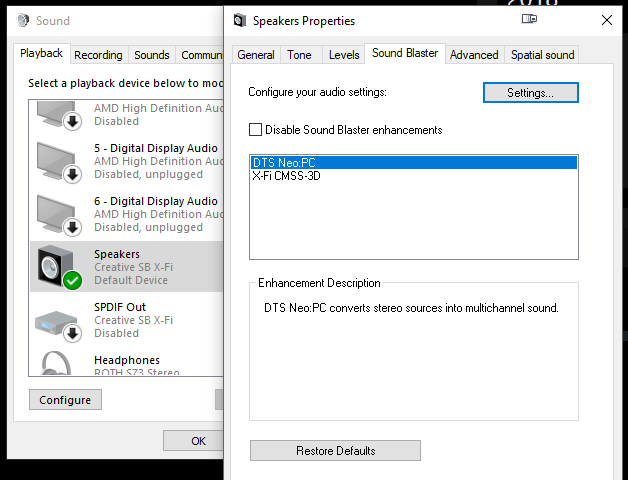The height and width of the screenshot is (480, 628).
Task: Click the tablet mode icon in the Speakers Properties title bar
Action: pyautogui.click(x=529, y=19)
